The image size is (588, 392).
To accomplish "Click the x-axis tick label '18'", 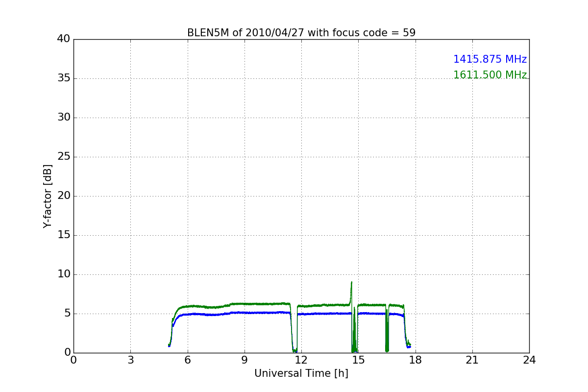I will point(416,360).
